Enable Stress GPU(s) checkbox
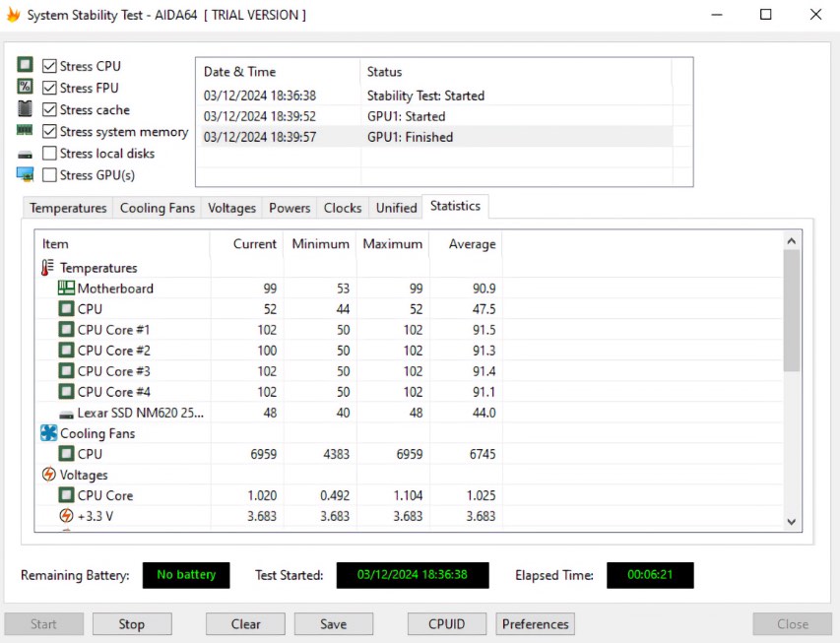 (49, 175)
